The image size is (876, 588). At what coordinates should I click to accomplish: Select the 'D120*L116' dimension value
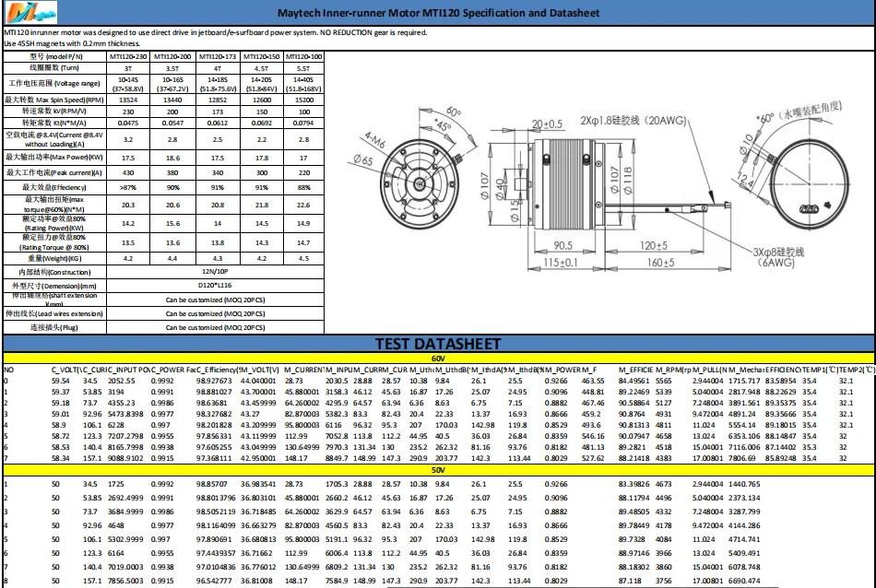(x=215, y=286)
